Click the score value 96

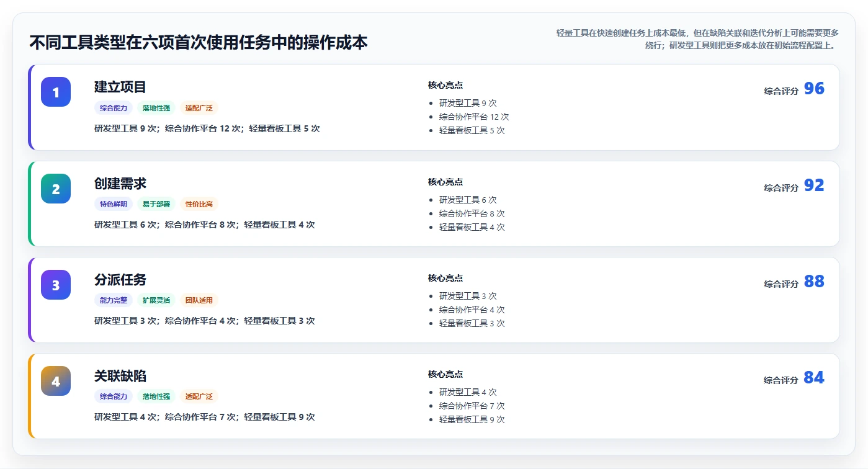coord(814,89)
